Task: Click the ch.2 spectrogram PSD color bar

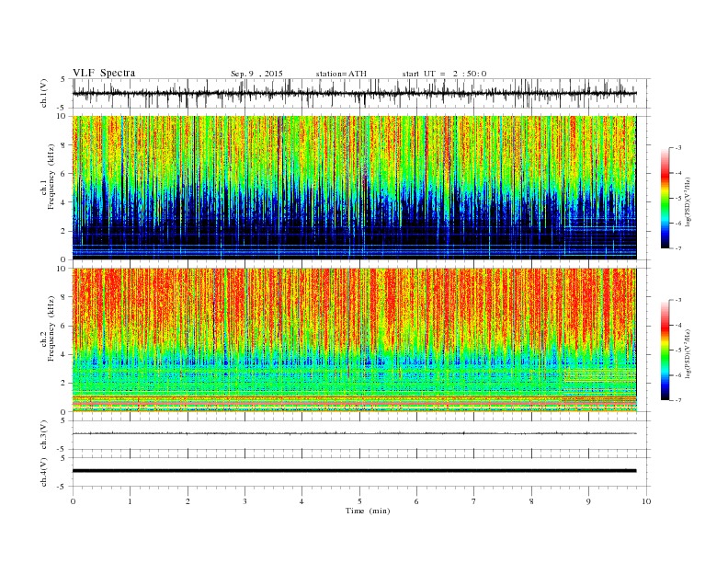Action: pos(665,350)
